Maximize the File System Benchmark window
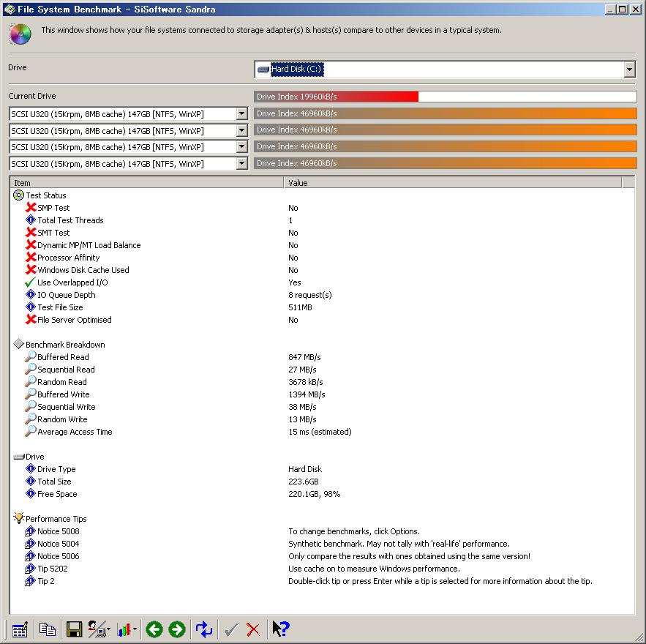The image size is (646, 644). pos(623,9)
